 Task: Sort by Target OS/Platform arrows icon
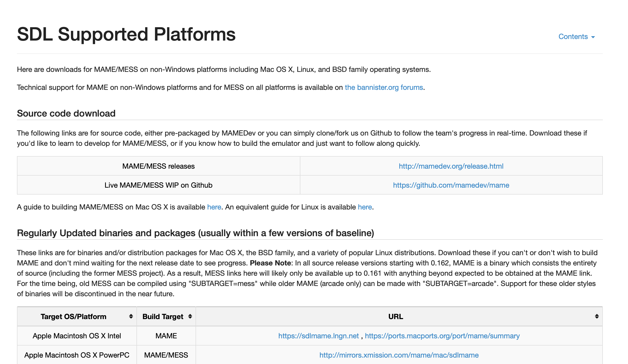point(131,316)
